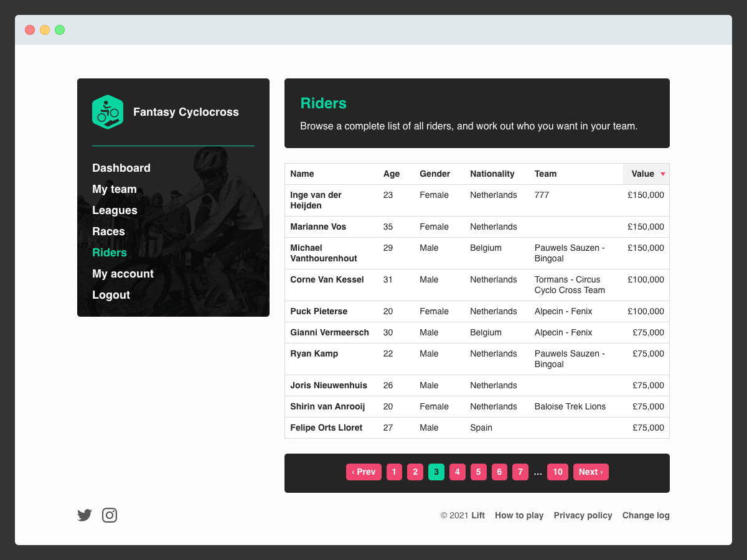Click the Fantasy Cyclocross hexagon logo icon
This screenshot has height=560, width=747.
[x=108, y=112]
